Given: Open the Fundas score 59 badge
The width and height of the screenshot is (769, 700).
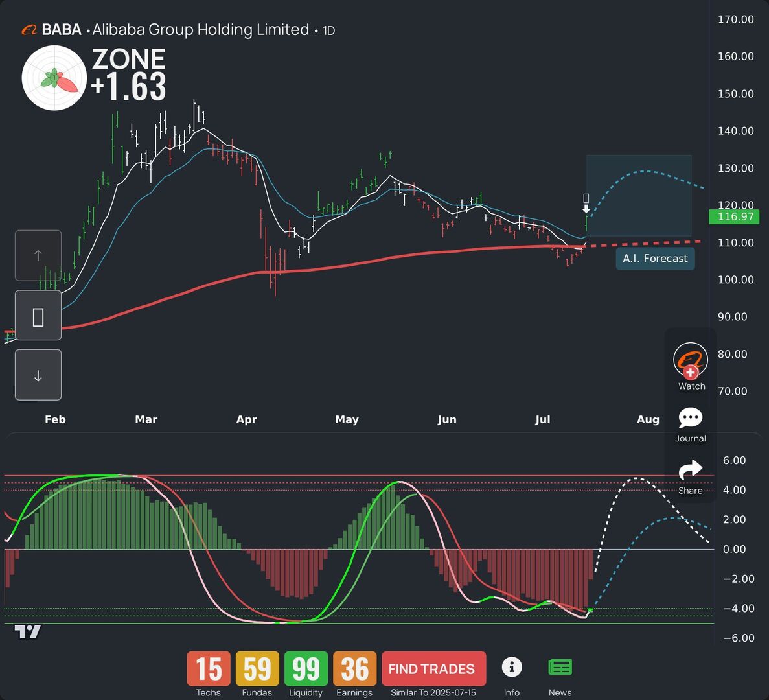Looking at the screenshot, I should click(x=257, y=669).
